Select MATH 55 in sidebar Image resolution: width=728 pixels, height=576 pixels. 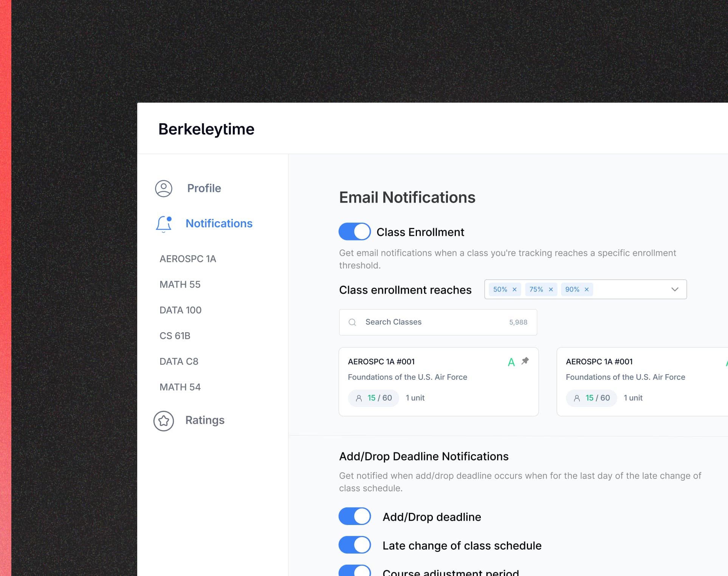tap(180, 285)
